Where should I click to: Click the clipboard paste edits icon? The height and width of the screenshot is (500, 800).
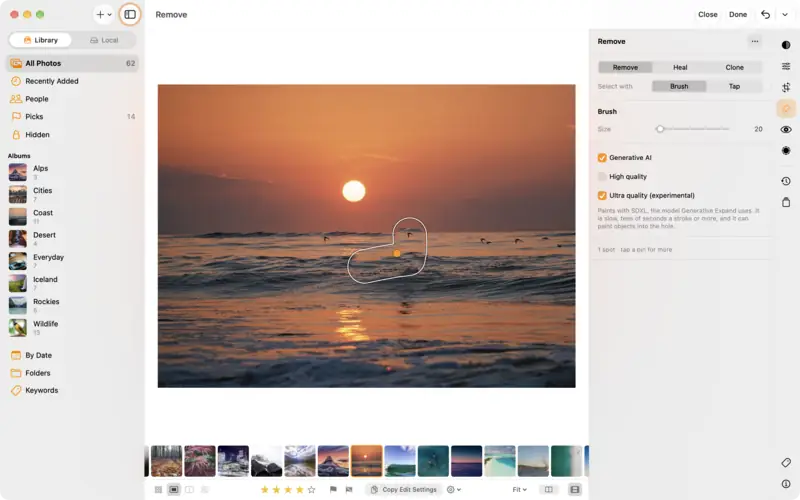786,203
